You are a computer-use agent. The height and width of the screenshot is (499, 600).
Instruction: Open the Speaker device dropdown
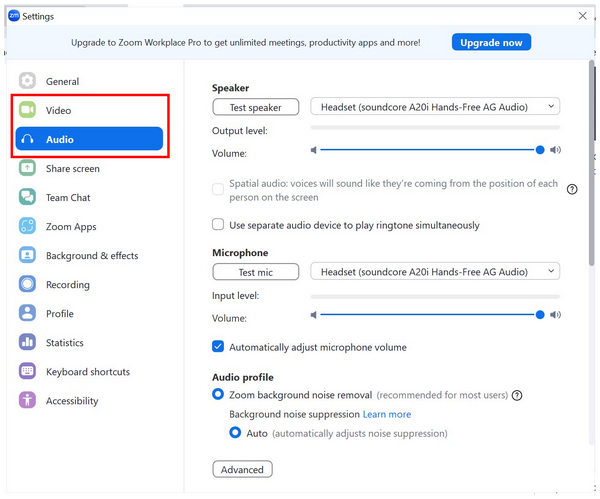point(435,107)
